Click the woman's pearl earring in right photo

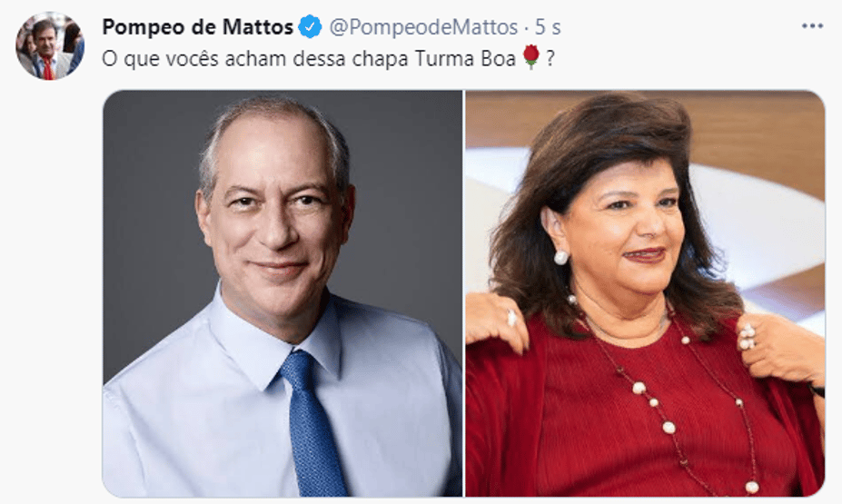coord(560,258)
